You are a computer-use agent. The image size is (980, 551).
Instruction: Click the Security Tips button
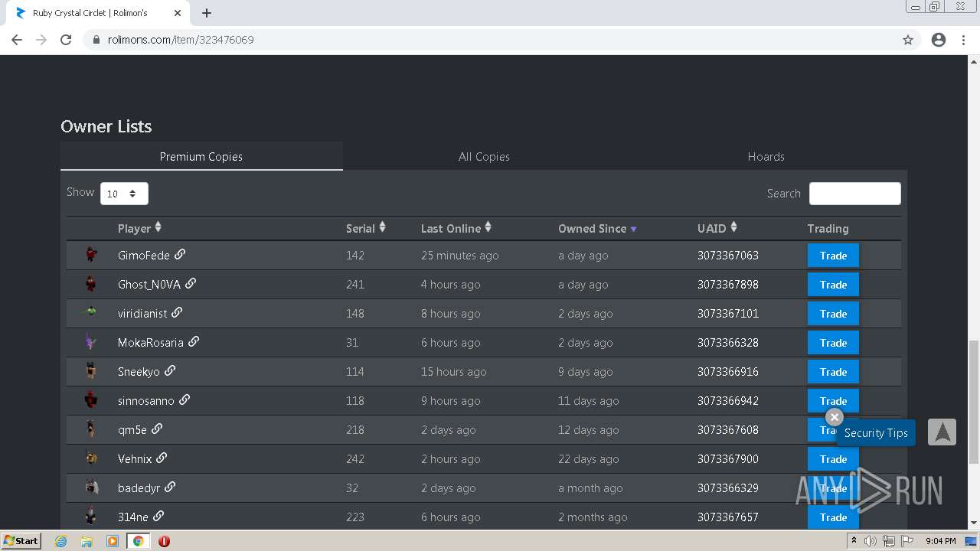coord(876,433)
